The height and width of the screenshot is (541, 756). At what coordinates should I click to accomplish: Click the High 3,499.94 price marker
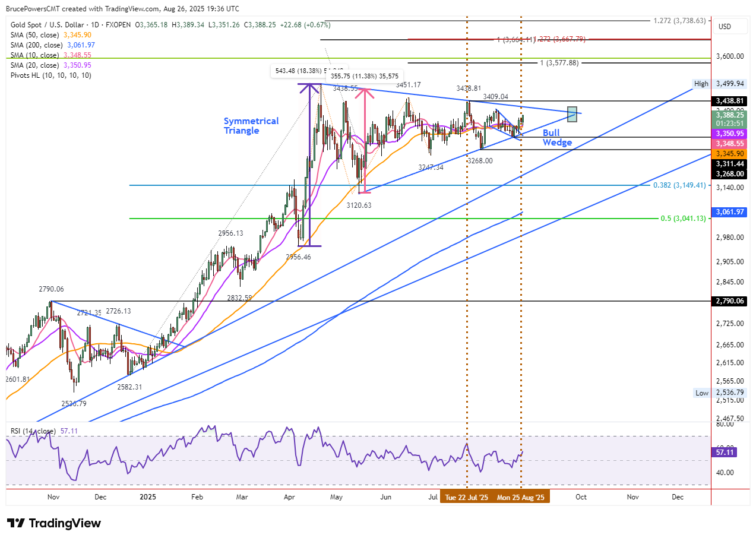coord(720,84)
